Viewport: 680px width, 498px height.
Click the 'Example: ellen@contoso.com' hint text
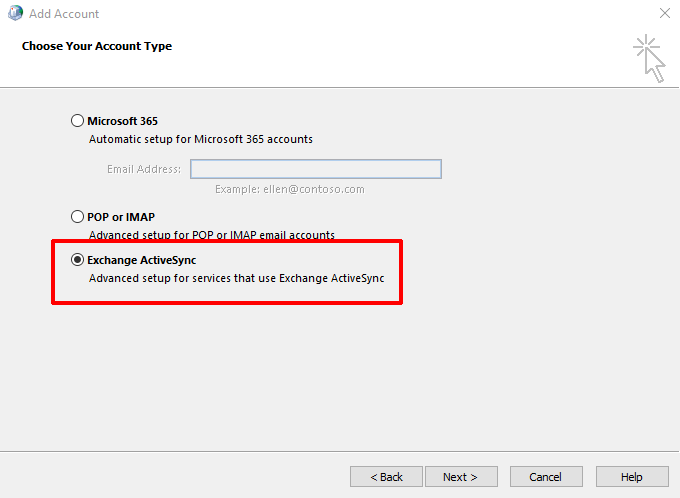[x=290, y=189]
